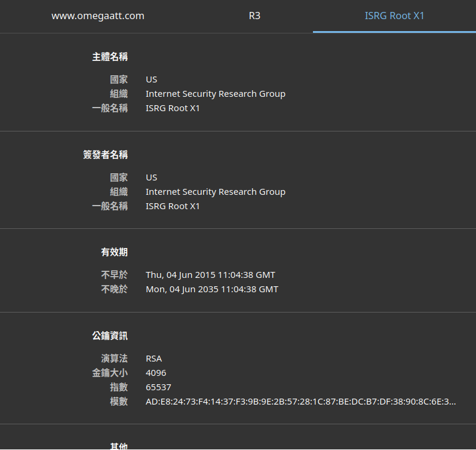Click the 簽發者名稱 section heading
Image resolution: width=476 pixels, height=450 pixels.
105,155
